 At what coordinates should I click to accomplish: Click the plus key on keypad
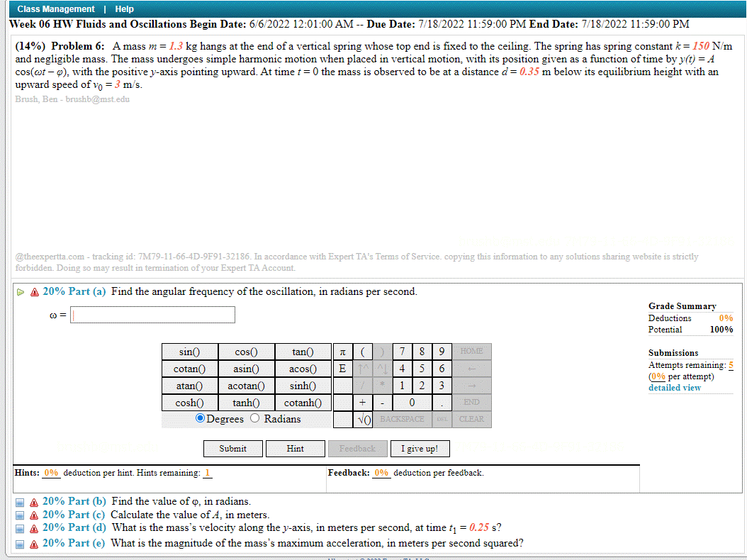coord(363,403)
